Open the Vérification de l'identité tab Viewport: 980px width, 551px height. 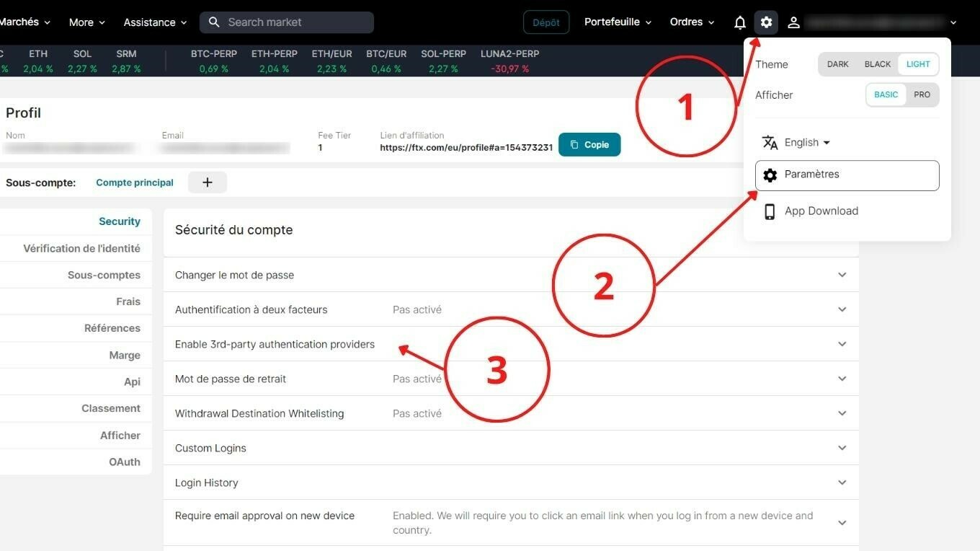[81, 248]
